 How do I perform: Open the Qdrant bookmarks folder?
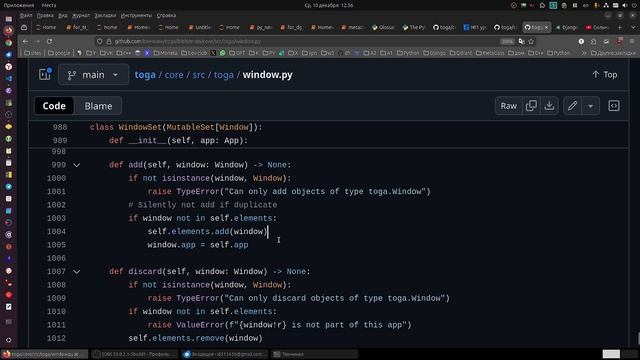(461, 53)
